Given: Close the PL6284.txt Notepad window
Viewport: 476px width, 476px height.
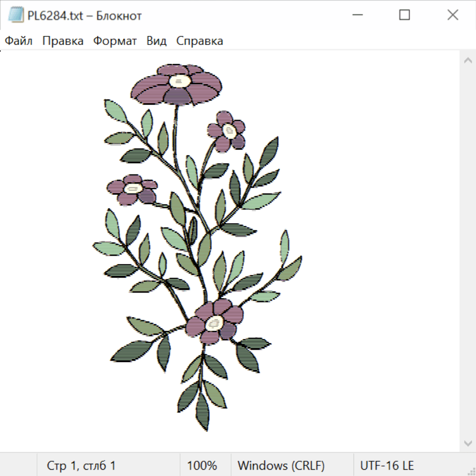Looking at the screenshot, I should pos(453,15).
